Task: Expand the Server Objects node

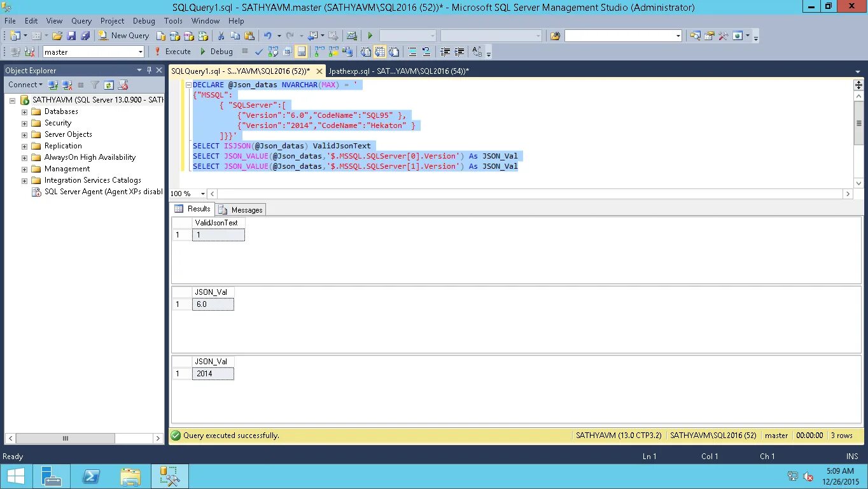Action: point(24,134)
